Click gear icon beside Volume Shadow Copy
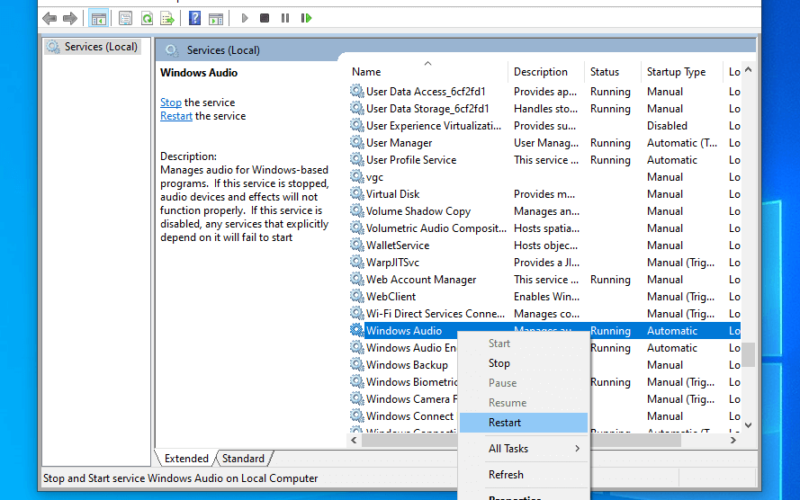The width and height of the screenshot is (800, 500). click(x=357, y=211)
